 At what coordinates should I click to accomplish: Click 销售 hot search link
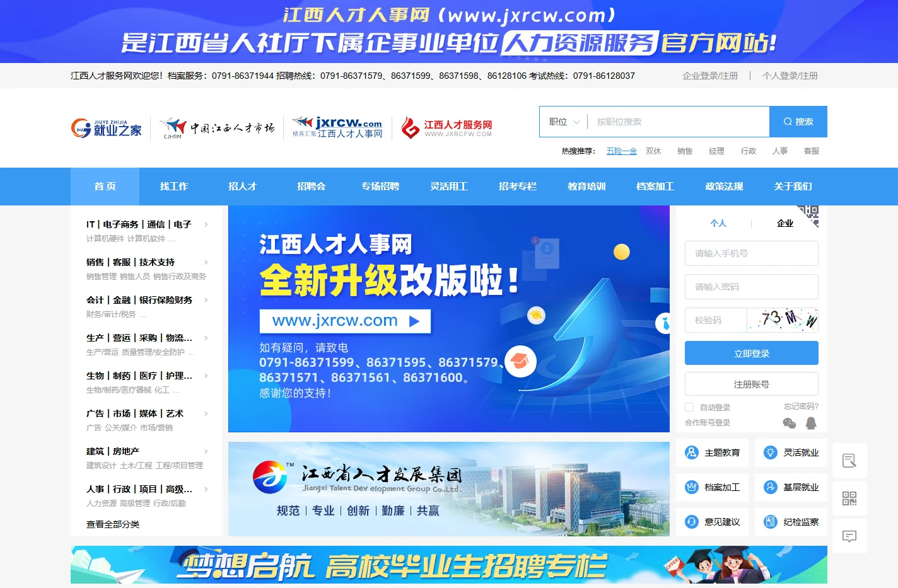685,151
